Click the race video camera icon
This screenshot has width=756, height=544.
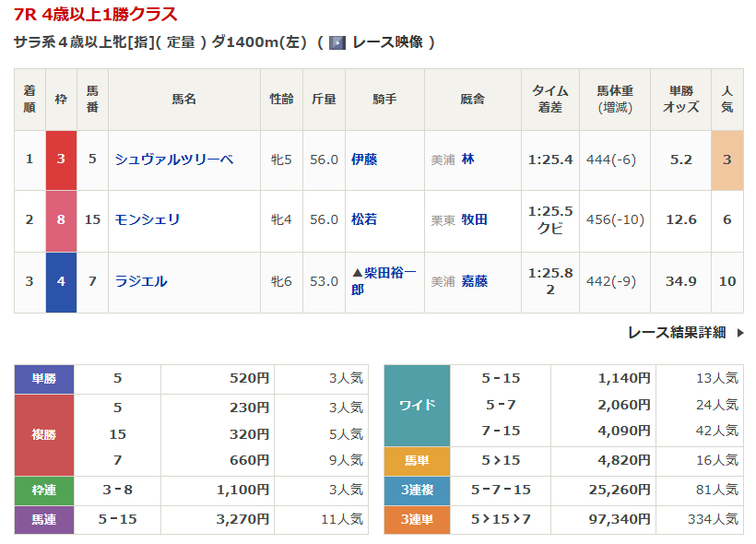coord(337,42)
